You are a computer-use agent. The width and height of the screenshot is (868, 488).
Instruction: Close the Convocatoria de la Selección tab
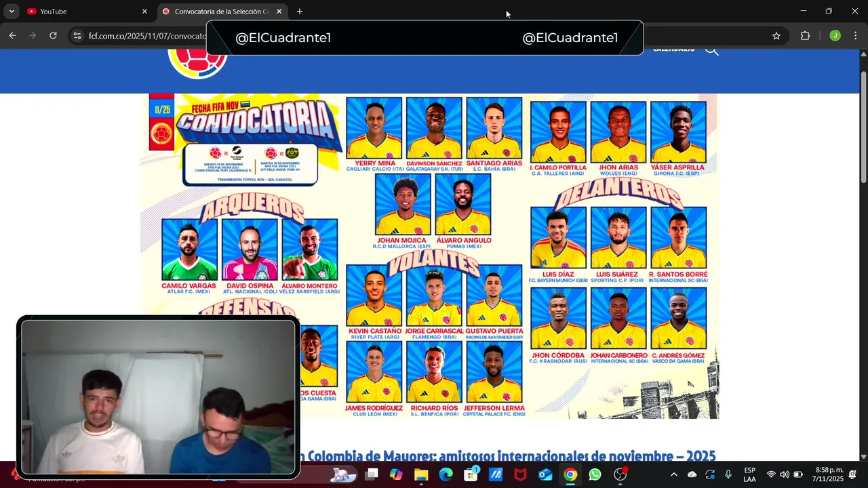click(x=279, y=12)
